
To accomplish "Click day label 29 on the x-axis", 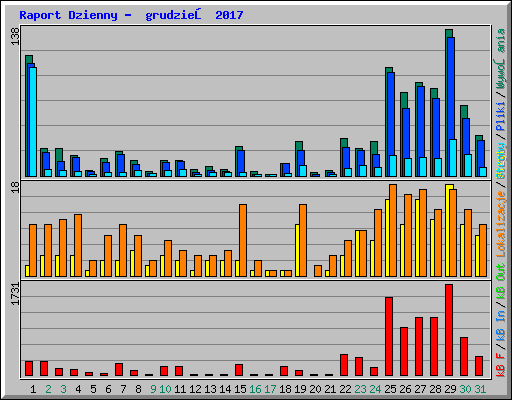I will (450, 389).
